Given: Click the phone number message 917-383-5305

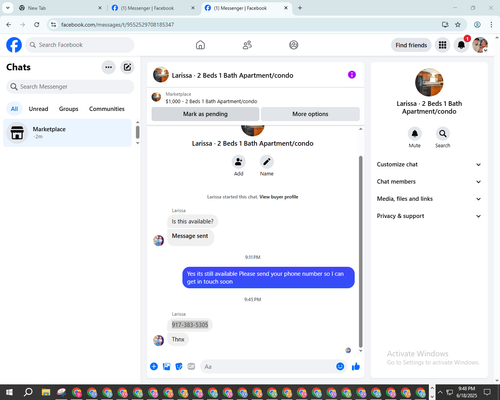Looking at the screenshot, I should 190,325.
